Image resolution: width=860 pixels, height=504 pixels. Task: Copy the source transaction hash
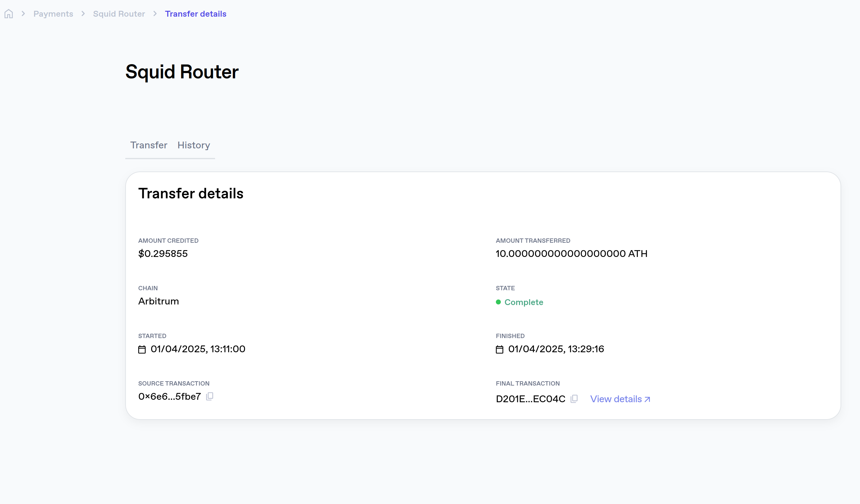point(210,396)
